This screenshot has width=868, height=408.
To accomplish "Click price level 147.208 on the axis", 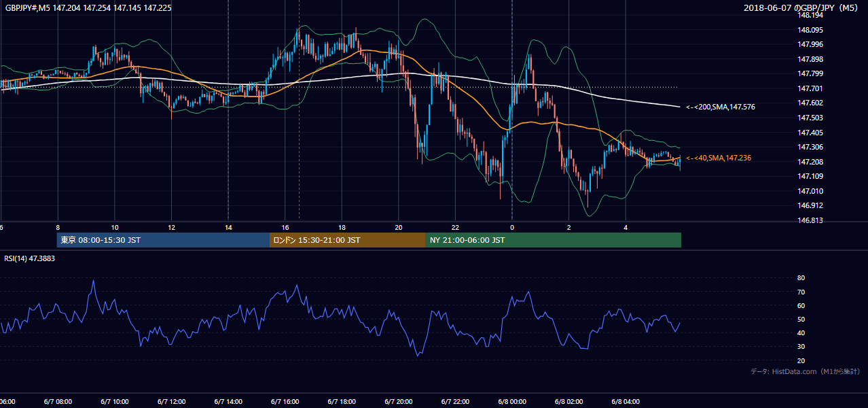I will [810, 162].
